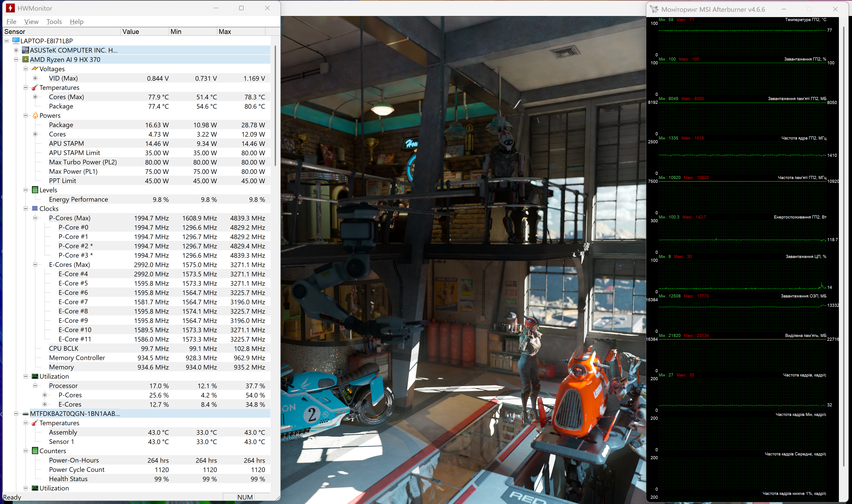This screenshot has height=504, width=852.
Task: Click the Clocks waveform icon
Action: point(35,209)
